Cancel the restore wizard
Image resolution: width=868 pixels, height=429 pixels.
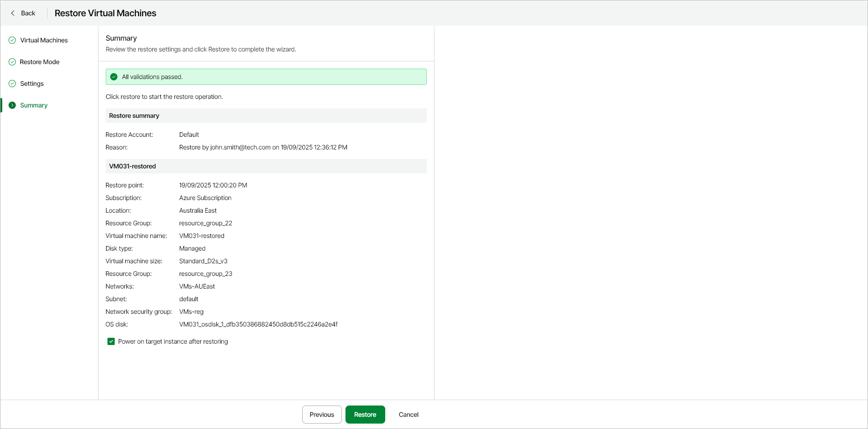(408, 415)
